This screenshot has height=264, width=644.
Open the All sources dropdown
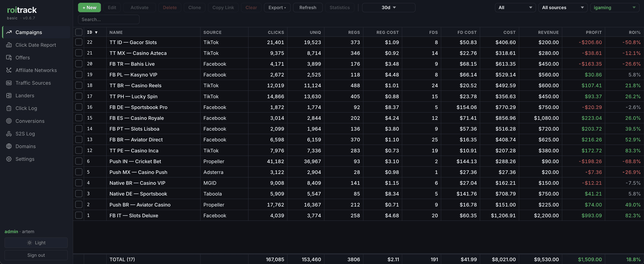[563, 7]
